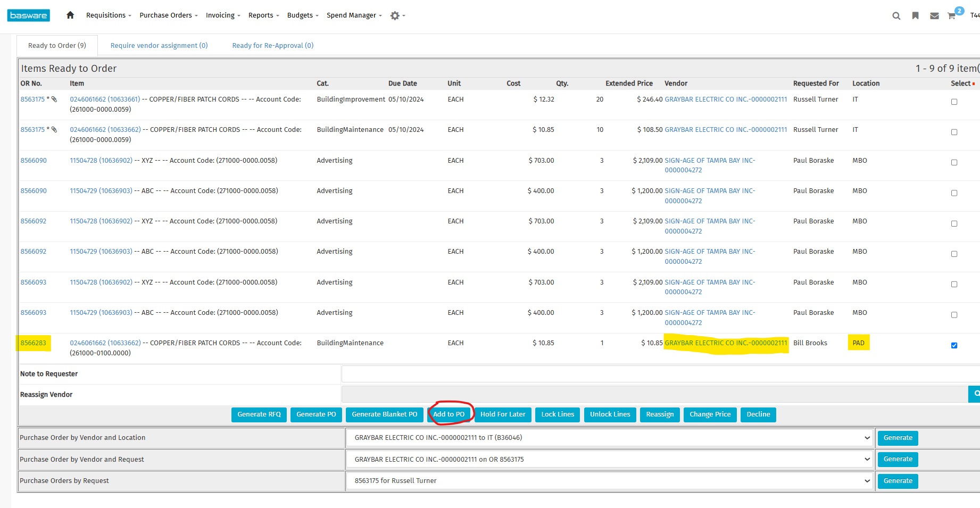Click the Hold For Later button

tap(503, 414)
